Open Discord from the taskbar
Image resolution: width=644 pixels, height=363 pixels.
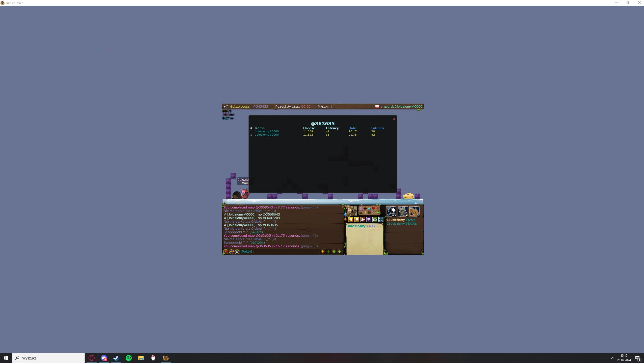pos(104,358)
